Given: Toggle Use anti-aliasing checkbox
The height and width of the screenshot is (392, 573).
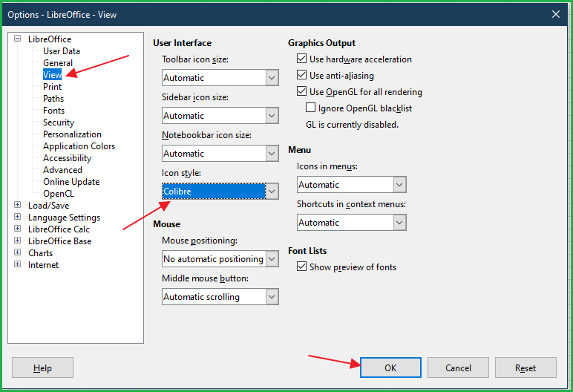Looking at the screenshot, I should click(x=301, y=76).
